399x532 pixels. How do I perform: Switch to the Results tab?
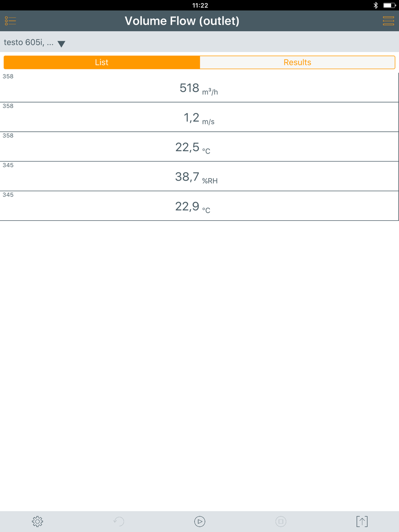point(297,62)
